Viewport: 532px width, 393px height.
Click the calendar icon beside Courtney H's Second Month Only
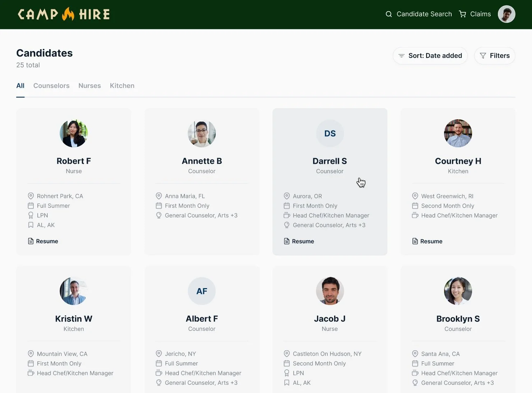(x=415, y=206)
